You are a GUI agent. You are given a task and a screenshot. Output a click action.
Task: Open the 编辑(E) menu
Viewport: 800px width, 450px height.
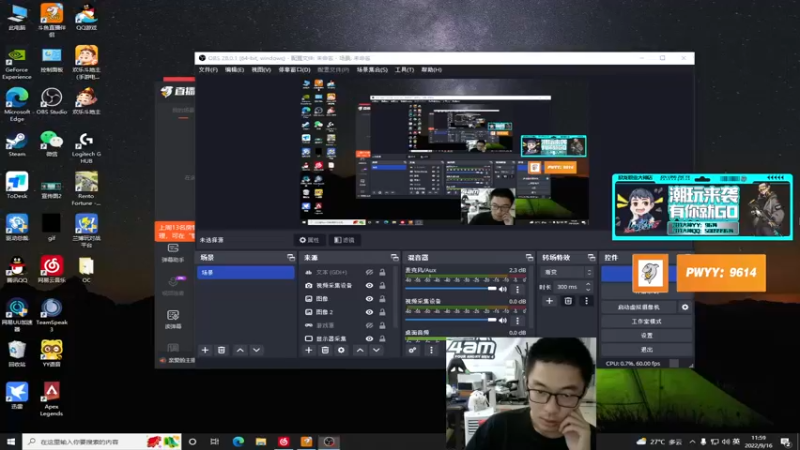pos(234,70)
